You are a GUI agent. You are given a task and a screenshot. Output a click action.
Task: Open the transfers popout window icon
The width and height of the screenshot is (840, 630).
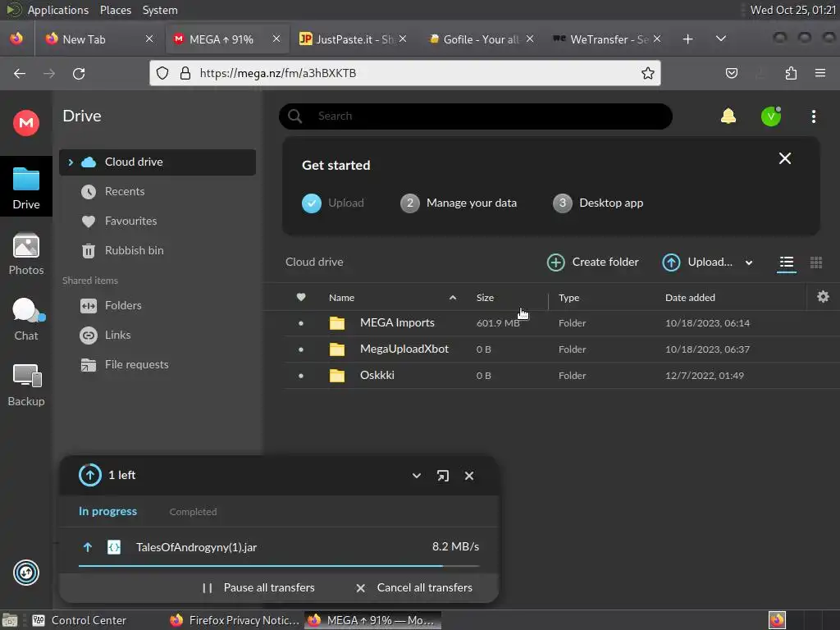442,476
